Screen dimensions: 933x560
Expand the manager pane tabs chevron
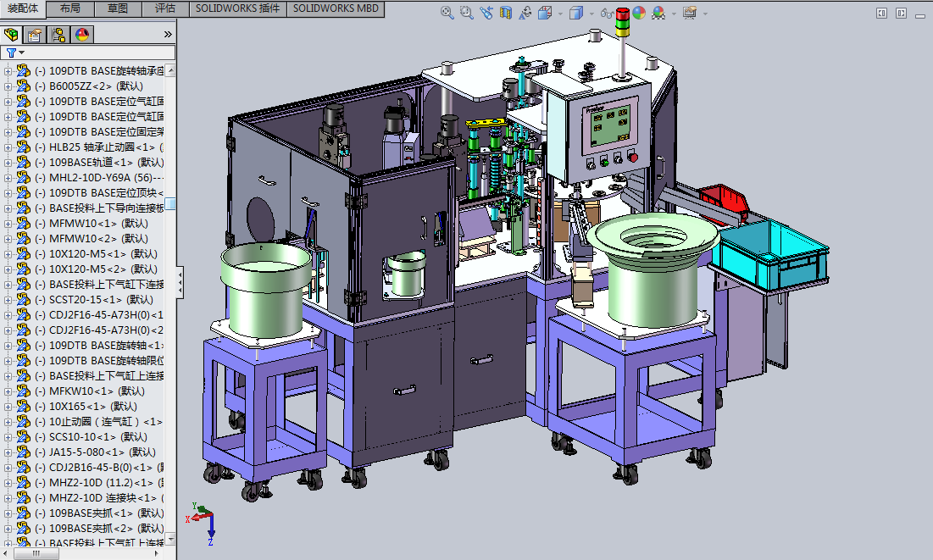(168, 35)
